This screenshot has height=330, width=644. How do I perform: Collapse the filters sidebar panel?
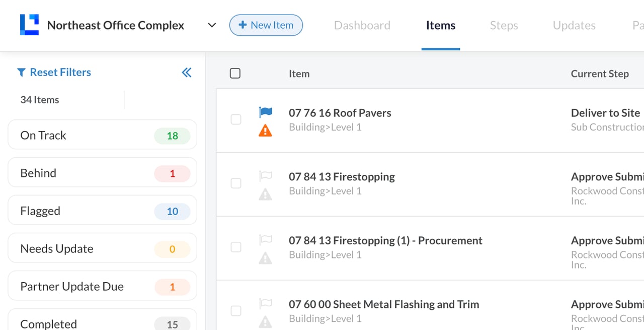tap(187, 73)
